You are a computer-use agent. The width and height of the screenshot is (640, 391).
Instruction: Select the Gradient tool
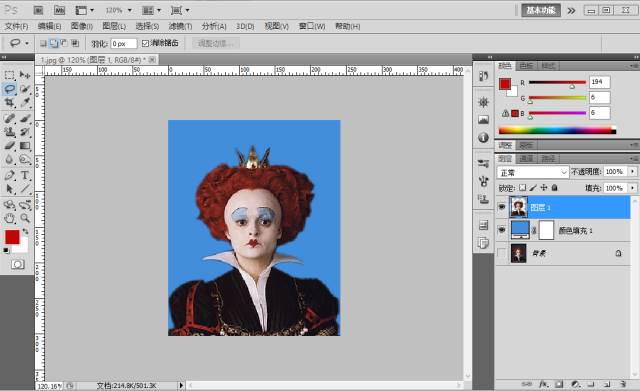[x=25, y=146]
